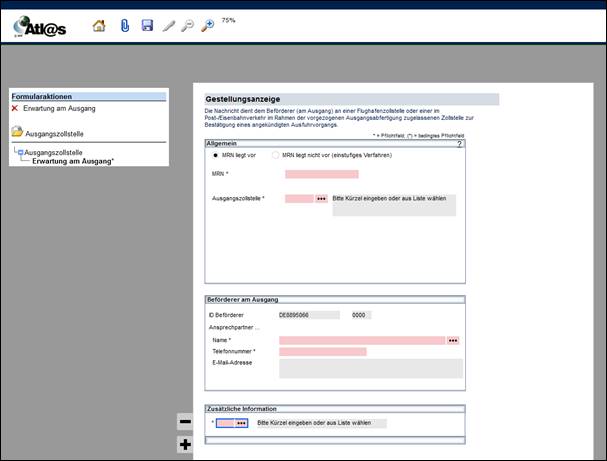Screen dimensions: 607x461
Task: Open the Name contact picker dots button
Action: coord(453,341)
